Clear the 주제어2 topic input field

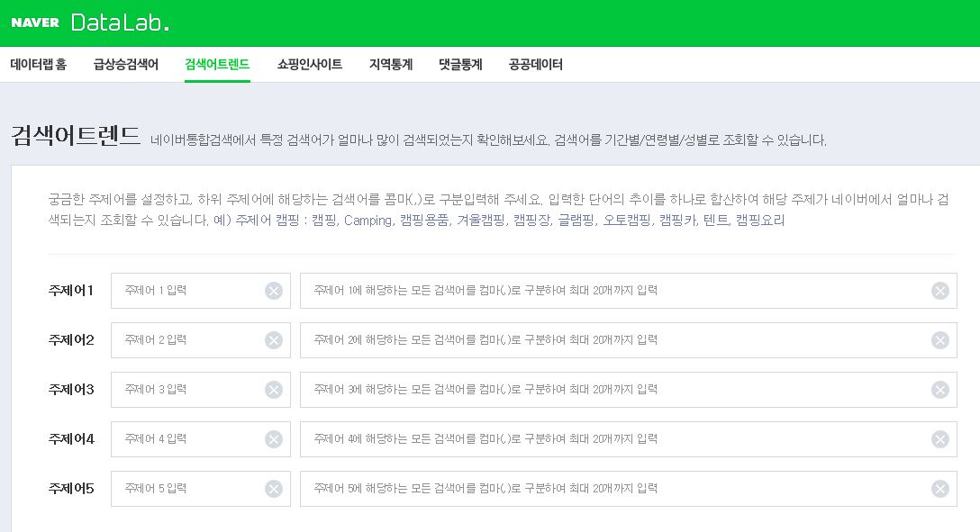(274, 339)
